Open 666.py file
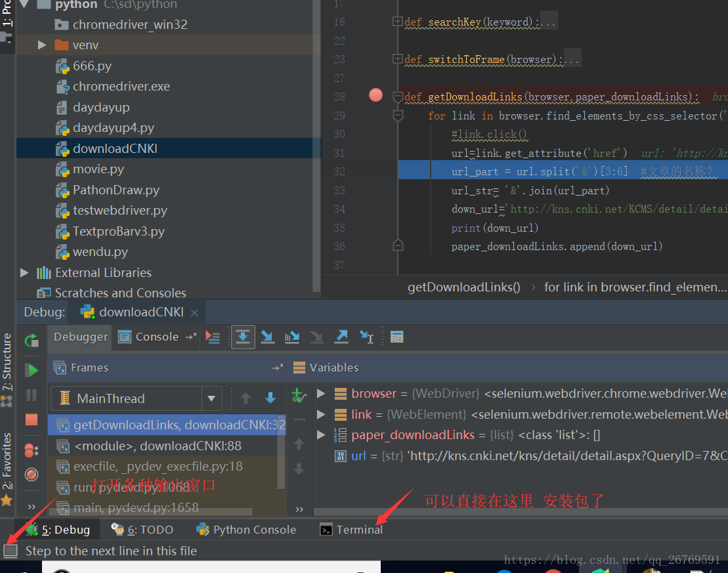This screenshot has height=573, width=728. 83,66
